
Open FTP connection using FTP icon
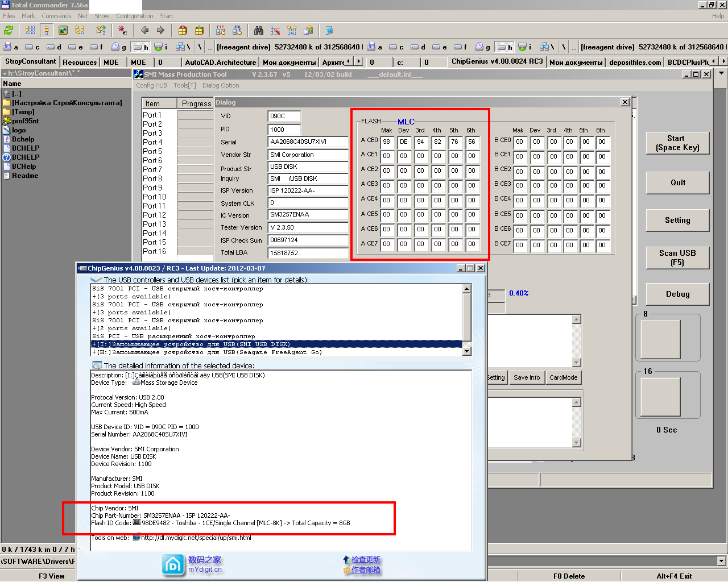tap(221, 30)
